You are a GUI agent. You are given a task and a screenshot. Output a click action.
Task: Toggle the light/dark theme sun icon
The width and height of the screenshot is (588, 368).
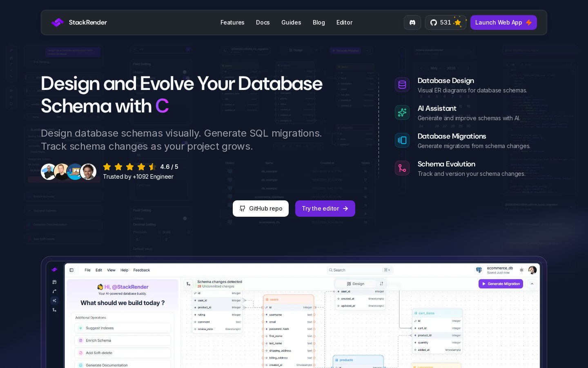click(521, 270)
